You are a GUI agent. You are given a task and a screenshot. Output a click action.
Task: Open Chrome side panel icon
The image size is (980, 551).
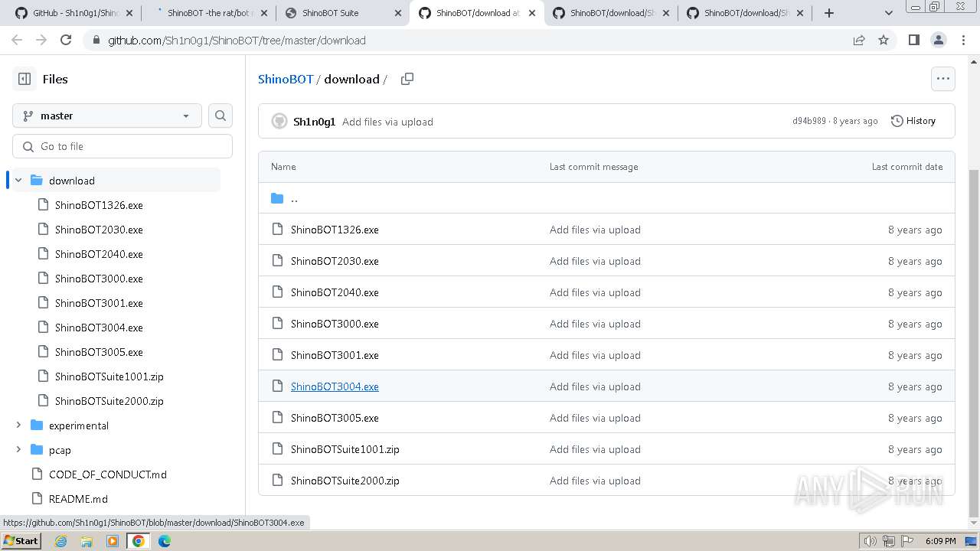(x=913, y=40)
